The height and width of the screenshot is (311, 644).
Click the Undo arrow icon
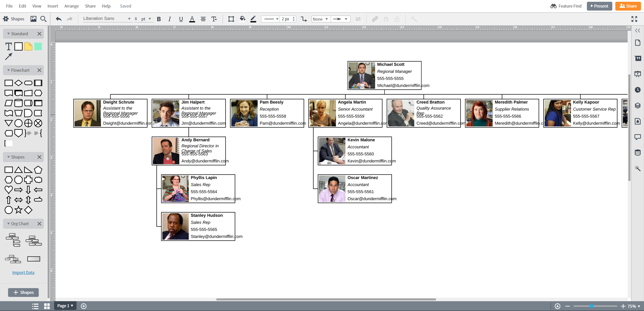point(59,19)
